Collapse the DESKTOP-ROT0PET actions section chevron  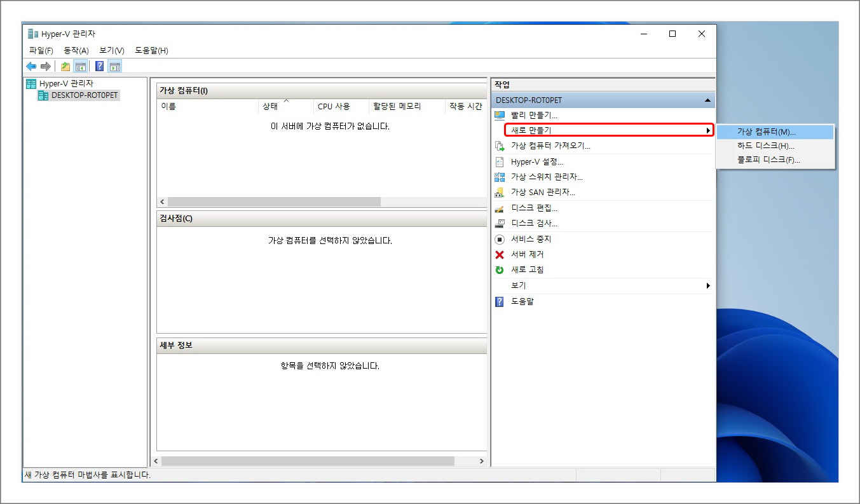(706, 99)
